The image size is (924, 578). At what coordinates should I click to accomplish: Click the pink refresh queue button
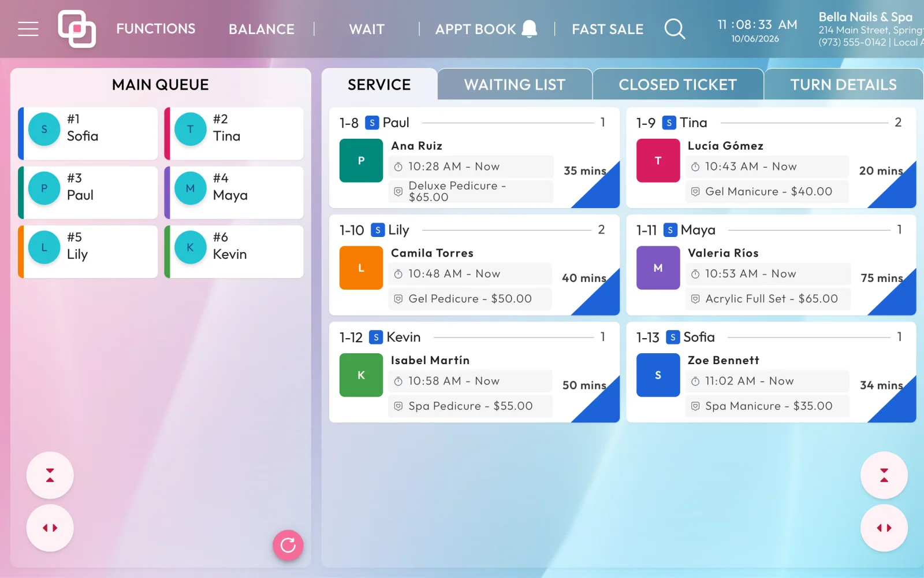click(288, 545)
